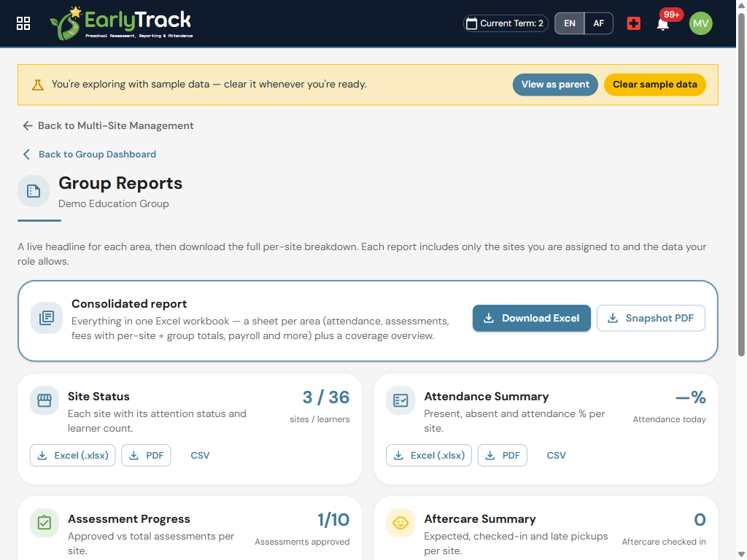Download Attendance Summary as PDF
The image size is (747, 560).
pyautogui.click(x=502, y=455)
